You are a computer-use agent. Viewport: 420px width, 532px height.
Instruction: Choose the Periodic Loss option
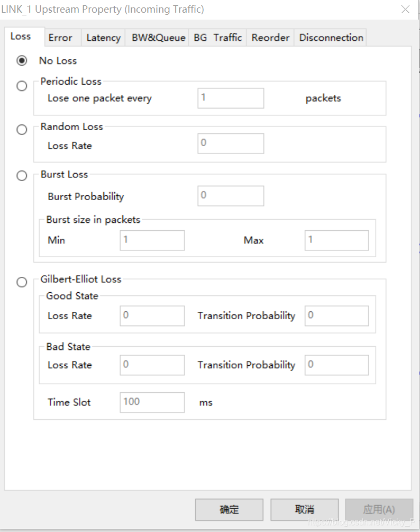pos(22,86)
